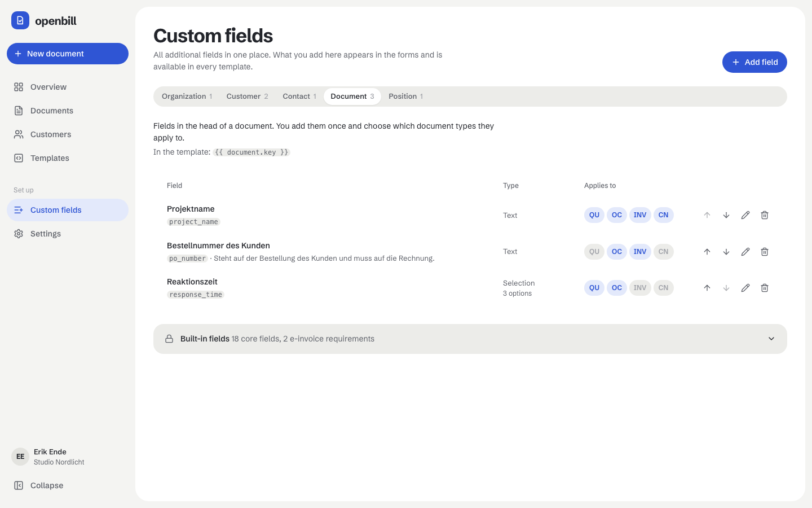Move Projektname field up arrow
This screenshot has width=812, height=508.
[x=707, y=215]
